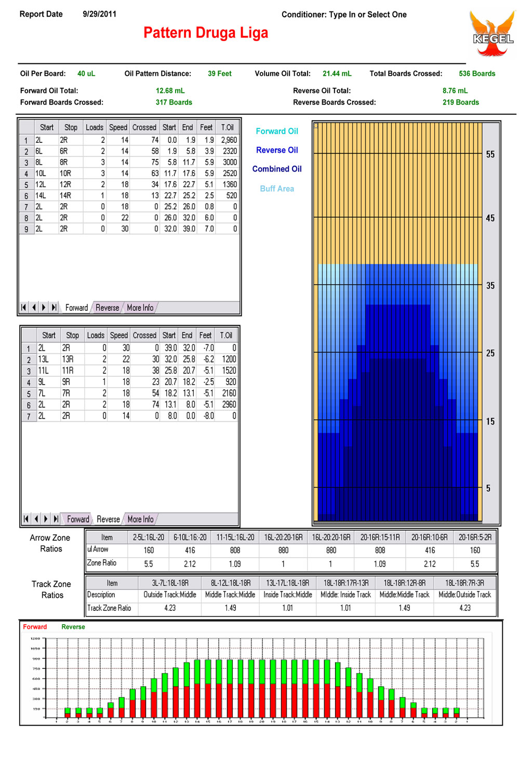The image size is (532, 764).
Task: Click the Kegel phoenix logo
Action: point(493,33)
